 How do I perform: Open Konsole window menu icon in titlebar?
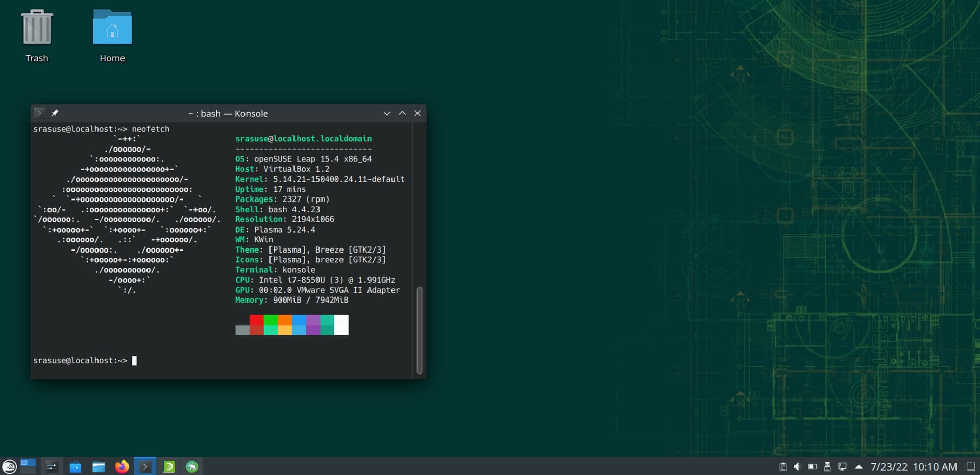point(39,113)
